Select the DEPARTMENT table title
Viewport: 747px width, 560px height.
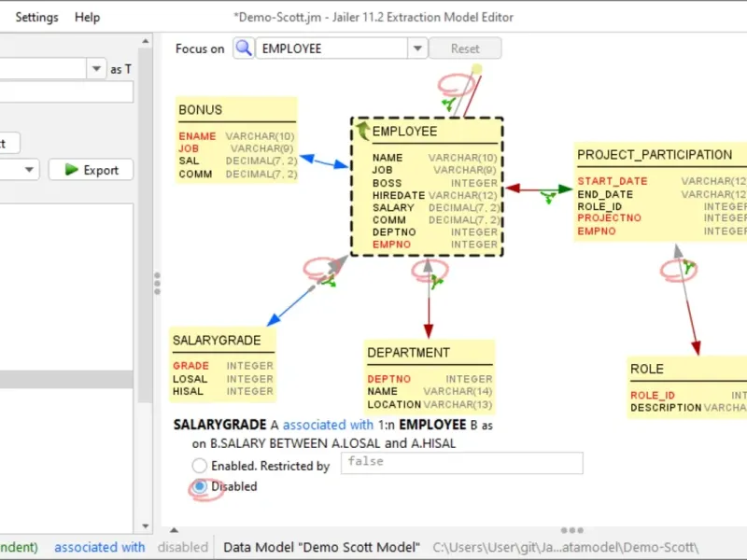pos(408,353)
